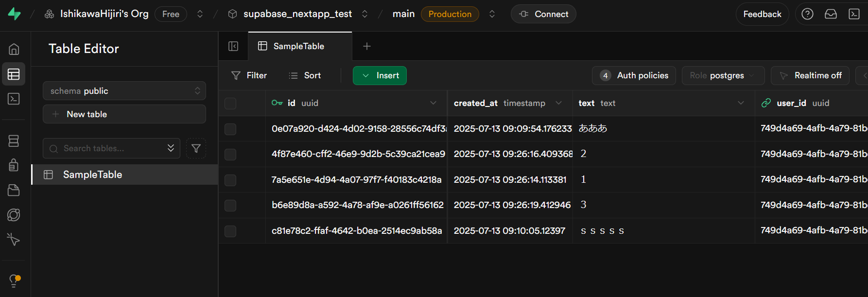
Task: Open the Advisors lightbulb icon
Action: (x=14, y=280)
